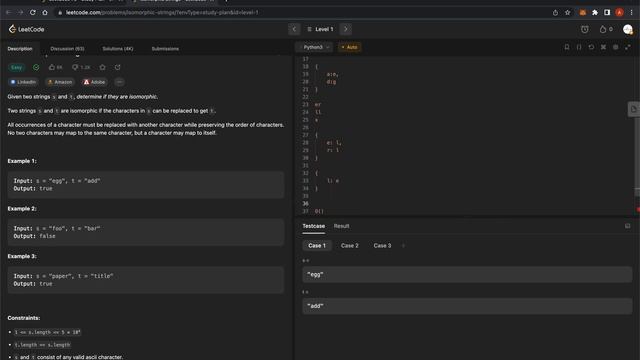Toggle the Auto complete setting
This screenshot has width=640, height=360.
[349, 47]
